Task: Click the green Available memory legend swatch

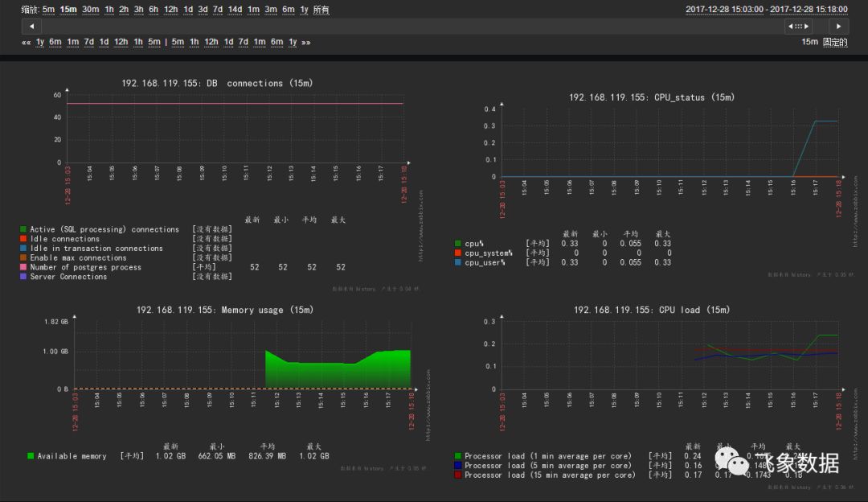Action: (31, 456)
